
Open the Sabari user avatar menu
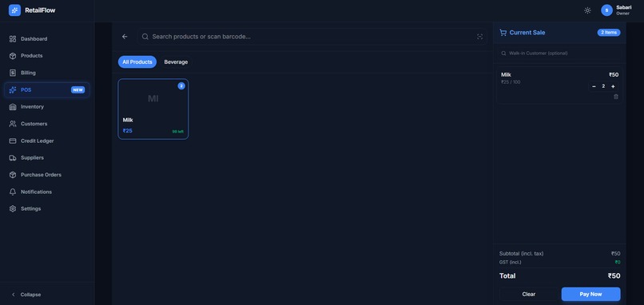pyautogui.click(x=606, y=10)
